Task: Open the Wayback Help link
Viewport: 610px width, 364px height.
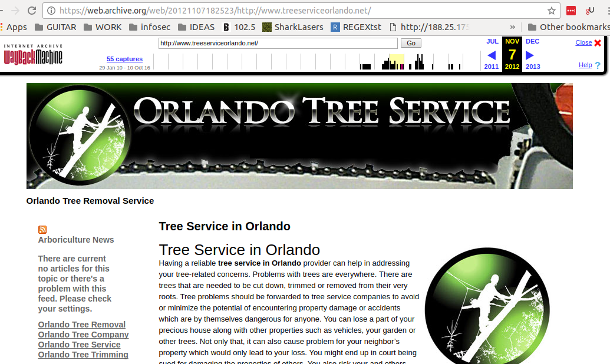Action: 585,65
